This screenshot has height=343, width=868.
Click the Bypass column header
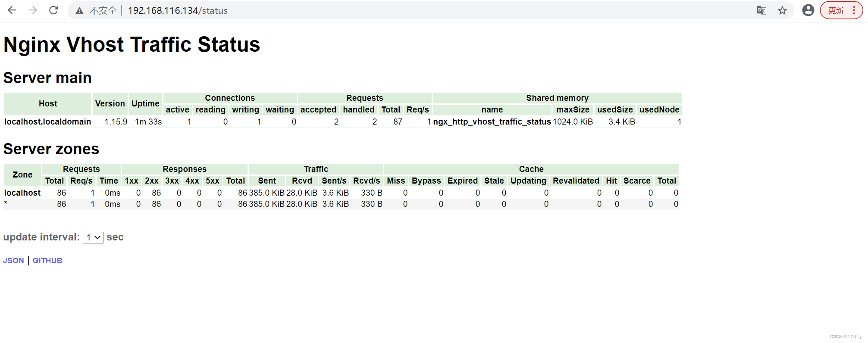coord(426,181)
